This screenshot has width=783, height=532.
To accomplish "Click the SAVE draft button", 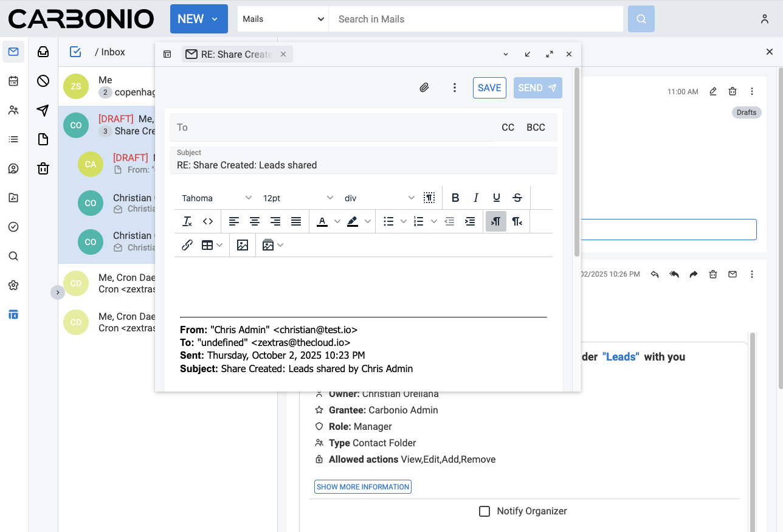I will (x=489, y=88).
